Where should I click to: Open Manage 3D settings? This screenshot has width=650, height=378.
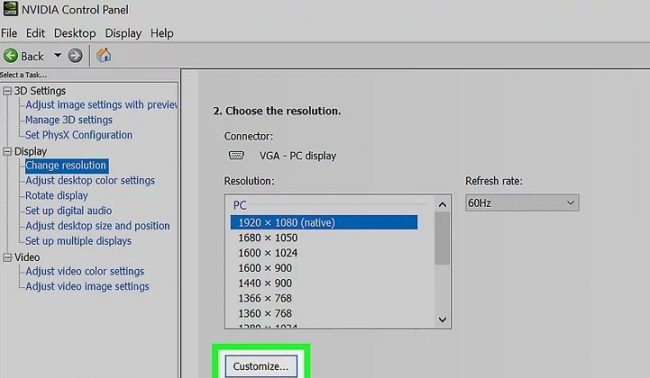coord(69,120)
